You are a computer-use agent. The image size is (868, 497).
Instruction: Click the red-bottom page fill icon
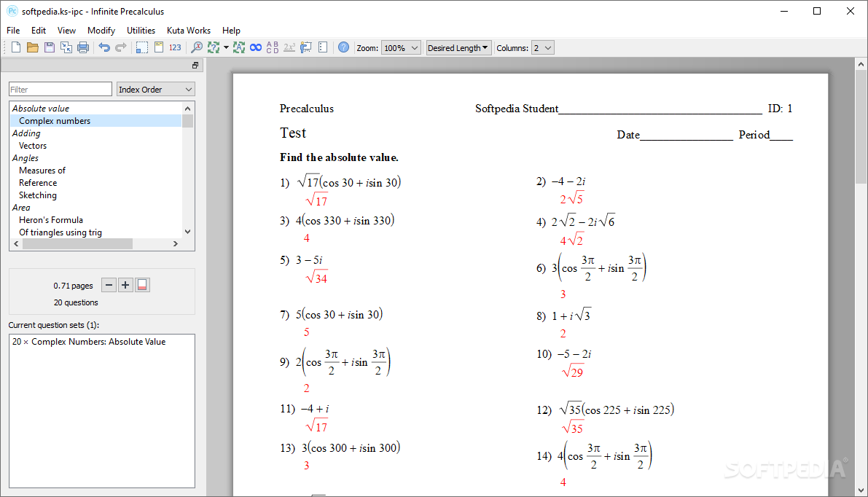[x=142, y=285]
